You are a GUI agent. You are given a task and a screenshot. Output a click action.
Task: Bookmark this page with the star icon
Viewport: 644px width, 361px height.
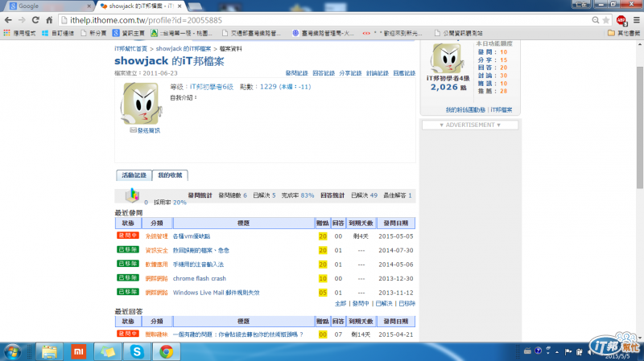point(606,20)
